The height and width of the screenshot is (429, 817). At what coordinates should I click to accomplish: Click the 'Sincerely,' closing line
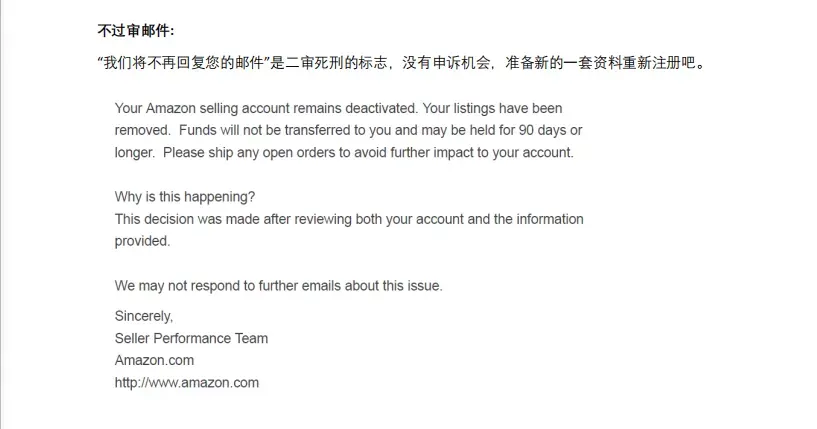click(144, 316)
